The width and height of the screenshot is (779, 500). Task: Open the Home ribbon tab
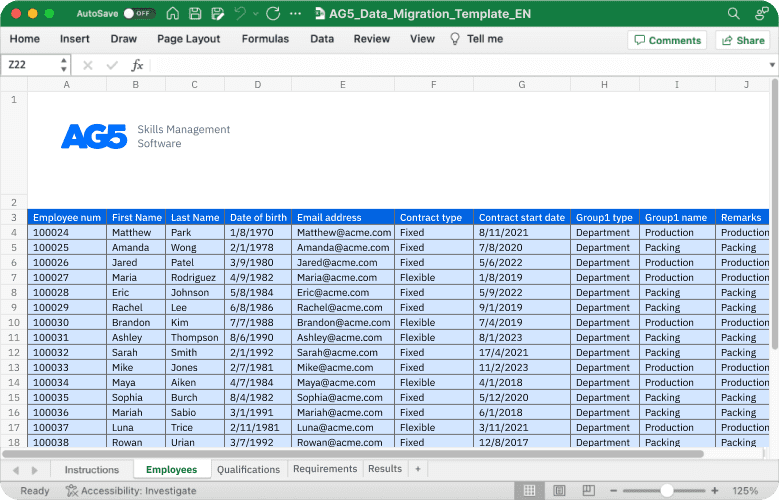coord(24,39)
